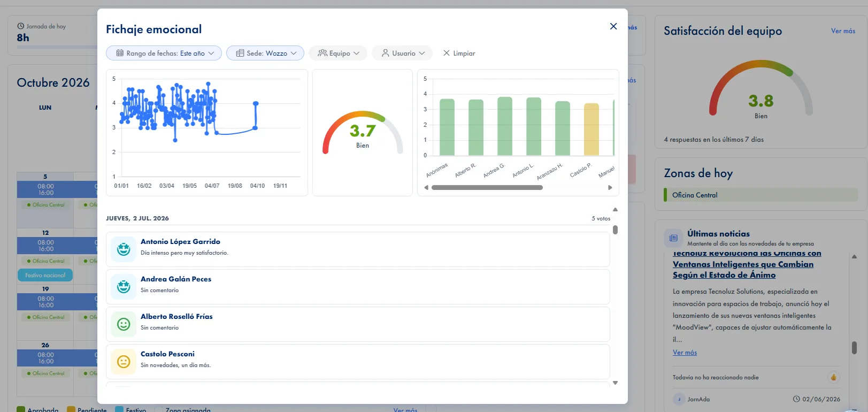The height and width of the screenshot is (412, 868).
Task: Click the 'Octubre 2026' calendar heading
Action: pyautogui.click(x=53, y=82)
